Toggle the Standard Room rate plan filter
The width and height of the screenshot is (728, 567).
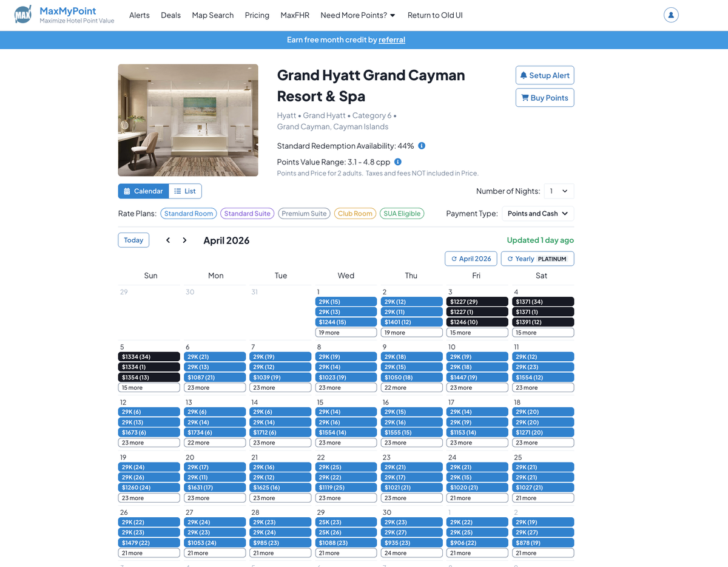click(189, 214)
